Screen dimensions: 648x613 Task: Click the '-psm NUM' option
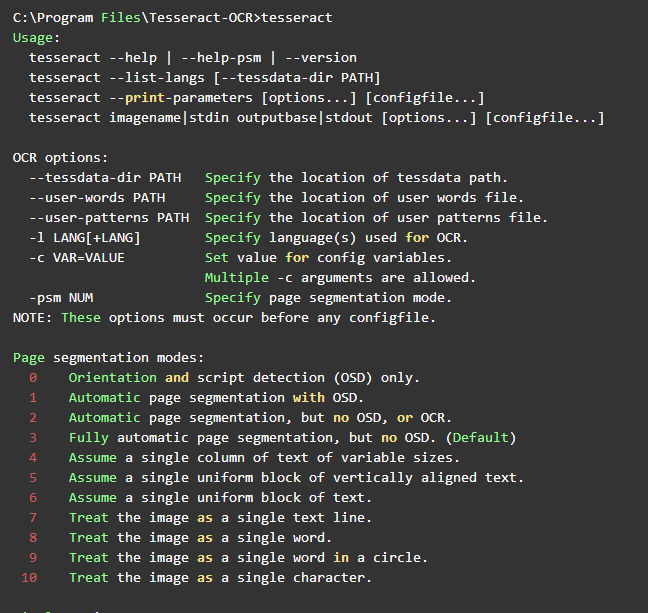click(x=61, y=298)
